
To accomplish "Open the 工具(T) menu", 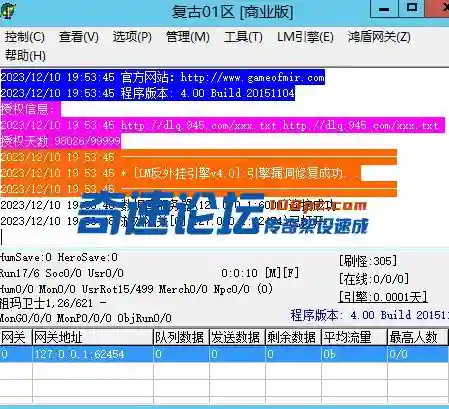I will click(x=243, y=37).
